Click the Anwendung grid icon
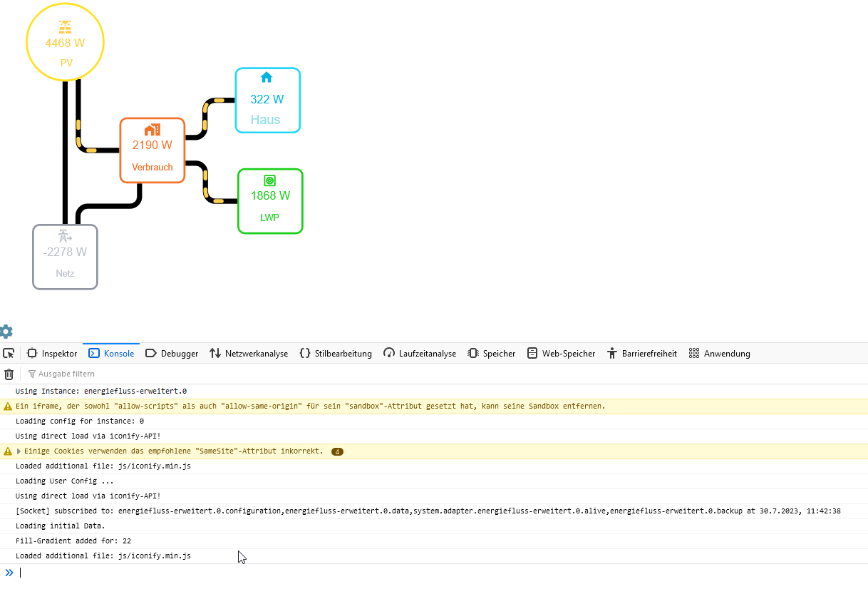Viewport: 868px width, 604px height. [x=694, y=353]
